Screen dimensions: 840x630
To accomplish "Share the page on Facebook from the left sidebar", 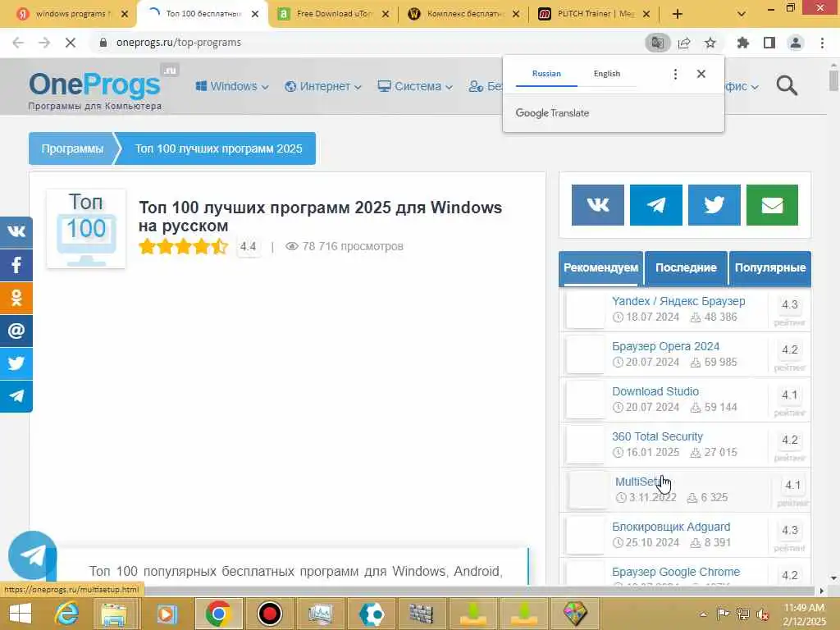I will (16, 265).
